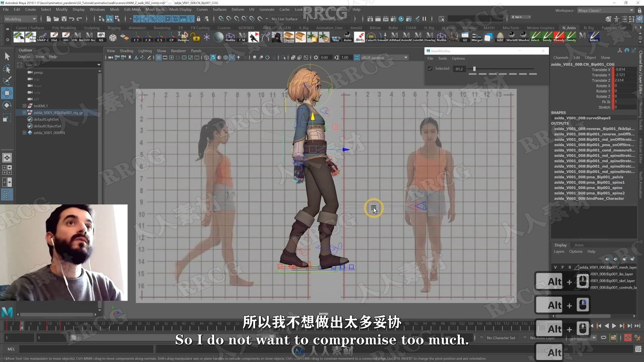644x362 pixels.
Task: Click the Red9 rocket shelf icon
Action: pyautogui.click(x=360, y=37)
